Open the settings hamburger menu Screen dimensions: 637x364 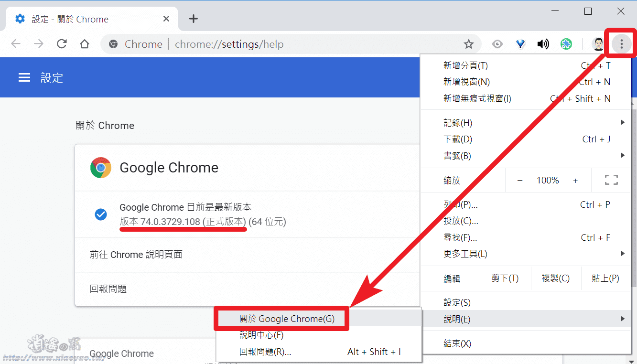pyautogui.click(x=24, y=77)
